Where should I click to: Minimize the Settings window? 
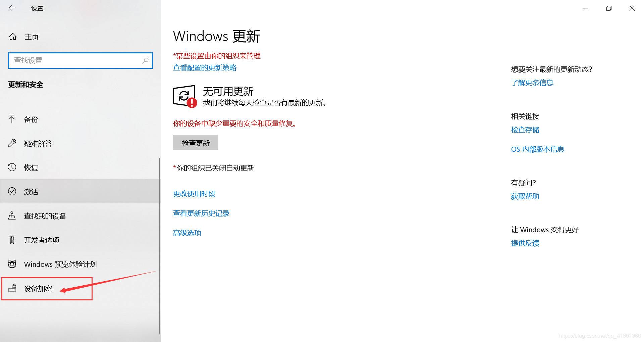click(586, 8)
